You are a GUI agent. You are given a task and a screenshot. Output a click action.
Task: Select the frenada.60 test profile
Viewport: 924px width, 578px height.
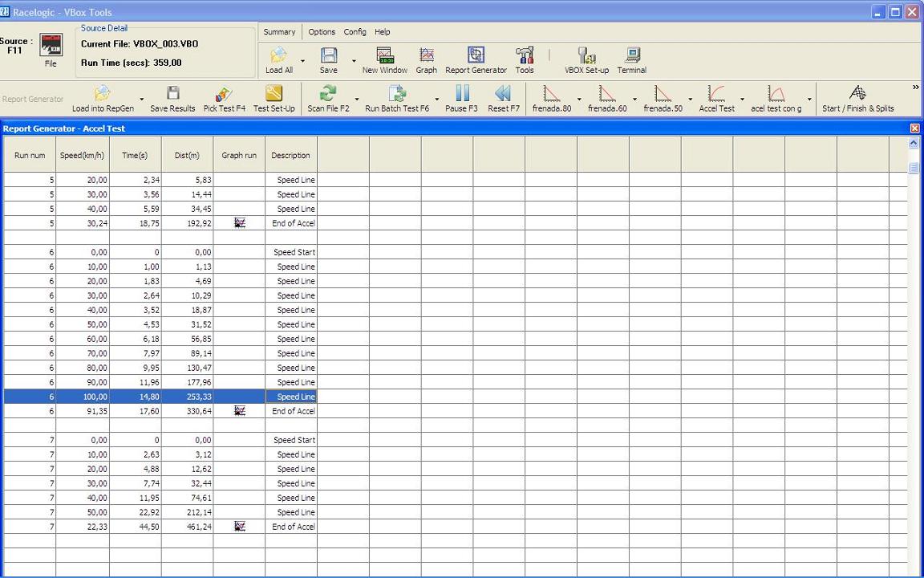pyautogui.click(x=607, y=99)
